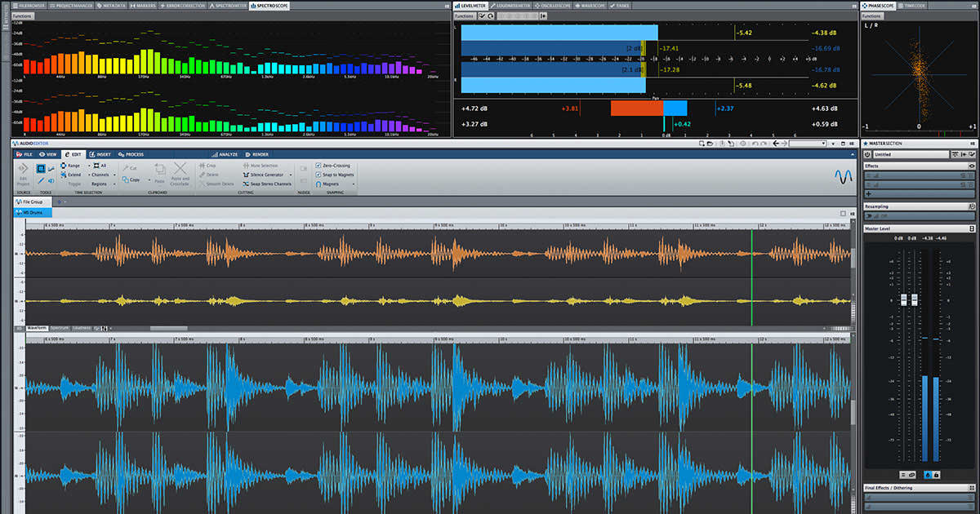This screenshot has width=980, height=514.
Task: Open the Oscilloscope tab
Action: (554, 5)
